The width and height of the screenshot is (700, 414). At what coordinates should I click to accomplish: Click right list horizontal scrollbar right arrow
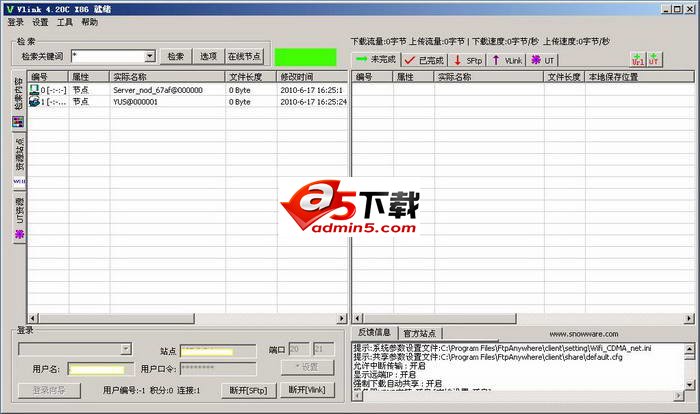click(x=689, y=318)
